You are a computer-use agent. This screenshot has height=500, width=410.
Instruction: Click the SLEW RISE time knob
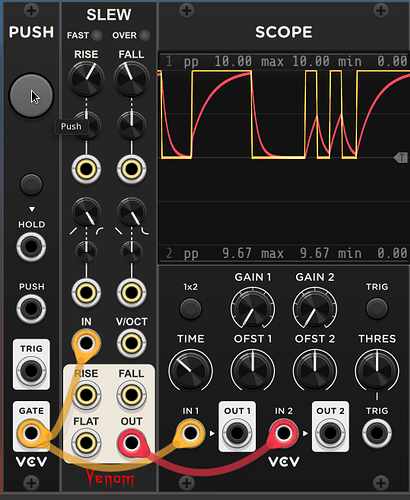[86, 79]
